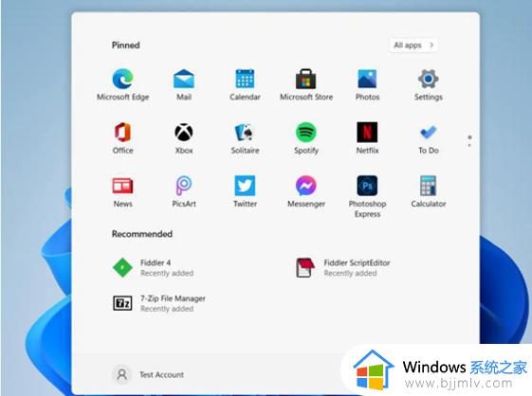
Task: Launch Messenger
Action: point(306,191)
